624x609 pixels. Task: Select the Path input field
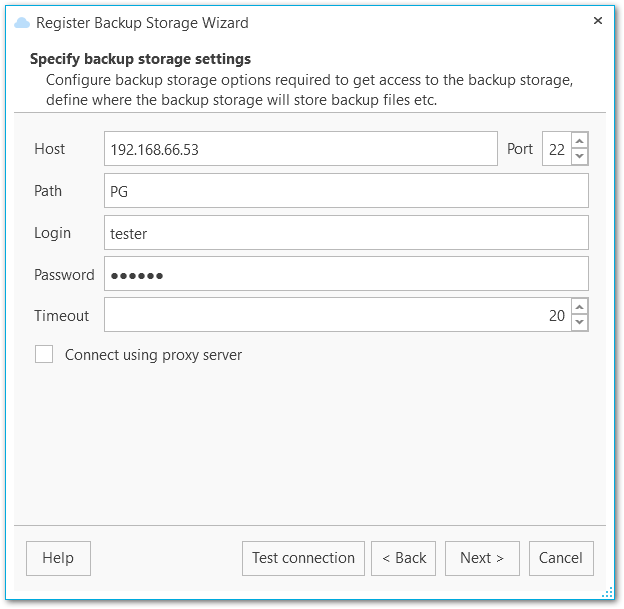(345, 191)
